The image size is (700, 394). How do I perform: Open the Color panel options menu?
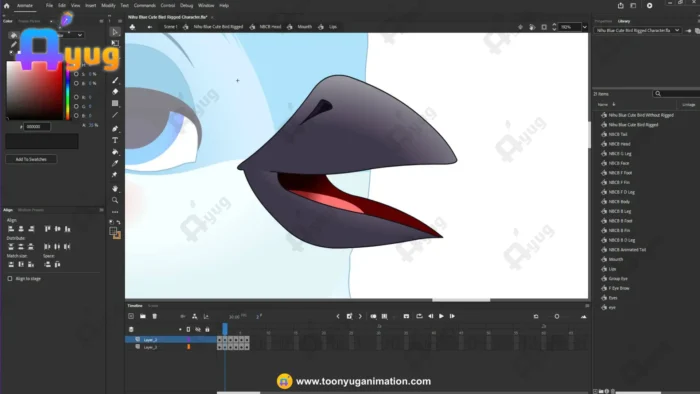coord(101,21)
